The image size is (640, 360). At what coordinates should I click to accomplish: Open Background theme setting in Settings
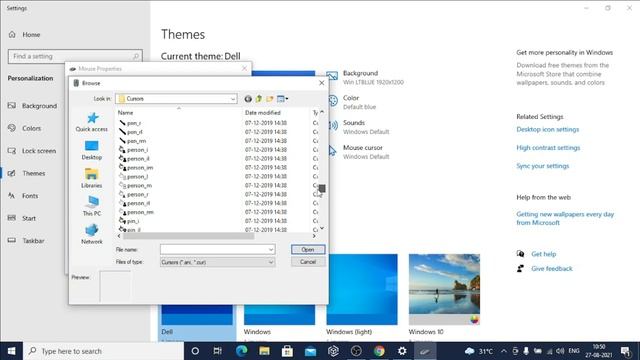(x=365, y=77)
